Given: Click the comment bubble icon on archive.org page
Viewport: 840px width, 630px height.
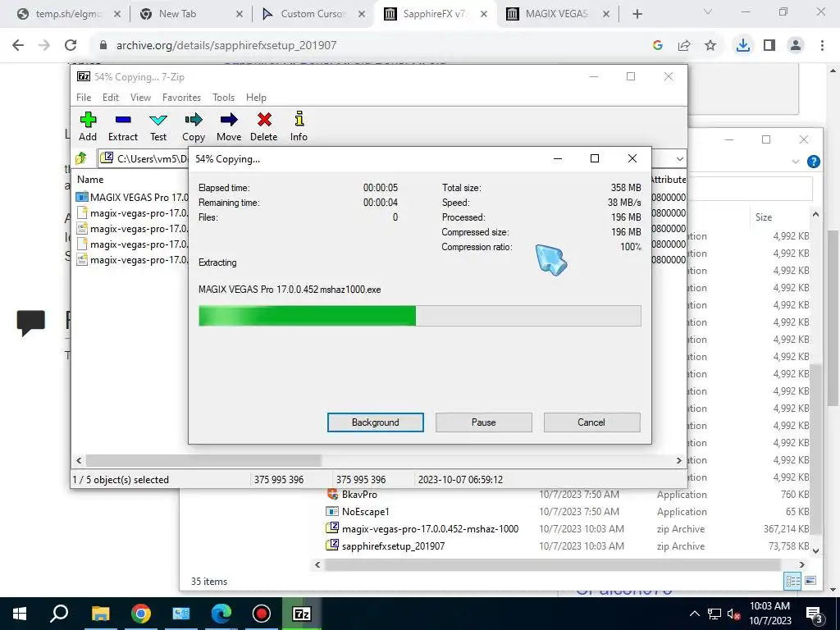Looking at the screenshot, I should pos(30,322).
